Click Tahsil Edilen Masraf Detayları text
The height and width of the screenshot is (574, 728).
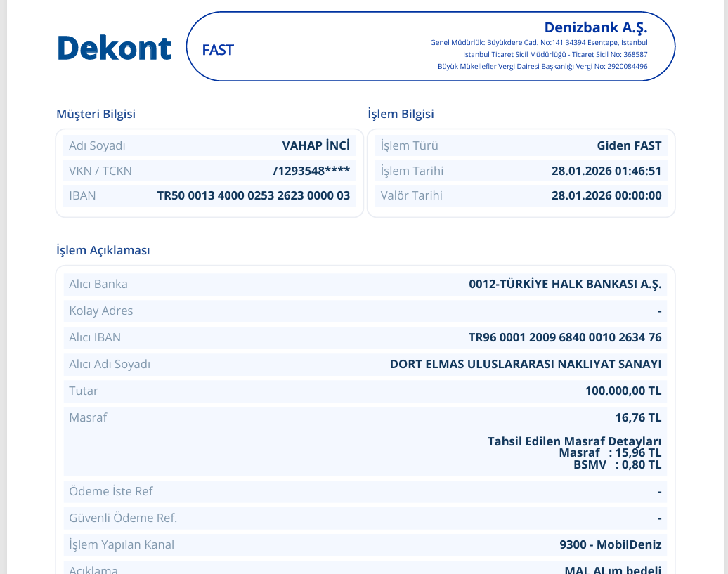coord(574,441)
